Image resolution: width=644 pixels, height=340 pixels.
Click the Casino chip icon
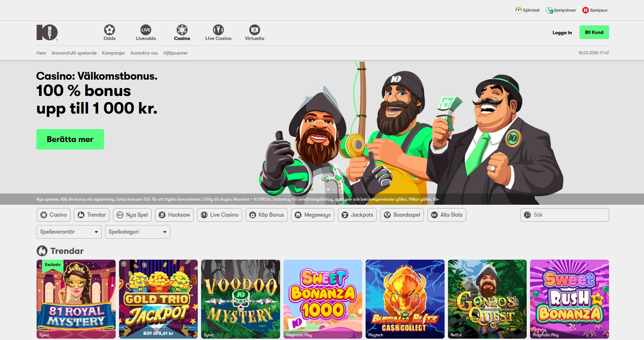(x=182, y=30)
